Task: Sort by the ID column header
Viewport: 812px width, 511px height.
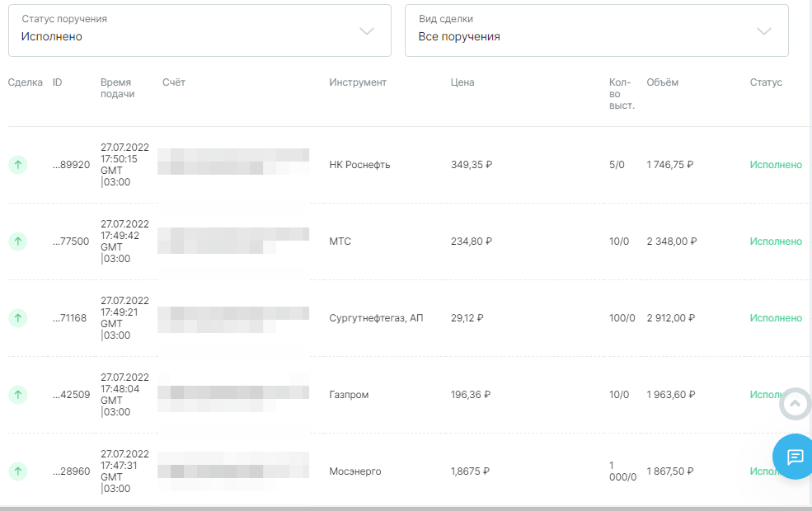Action: click(x=57, y=82)
